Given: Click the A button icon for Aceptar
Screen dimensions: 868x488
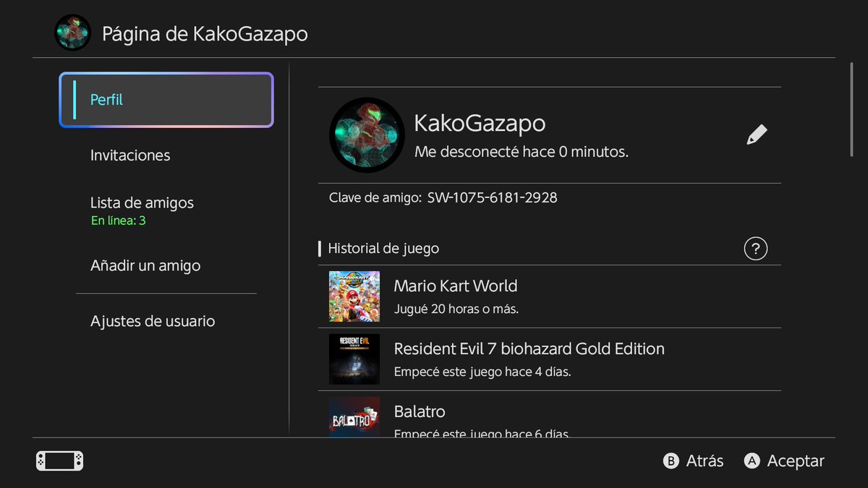Looking at the screenshot, I should point(752,461).
